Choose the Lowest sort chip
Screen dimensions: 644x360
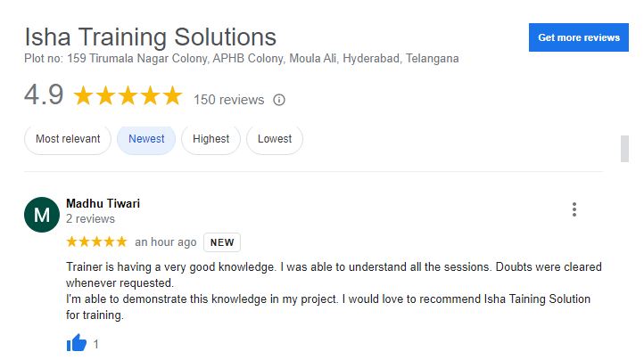[275, 139]
